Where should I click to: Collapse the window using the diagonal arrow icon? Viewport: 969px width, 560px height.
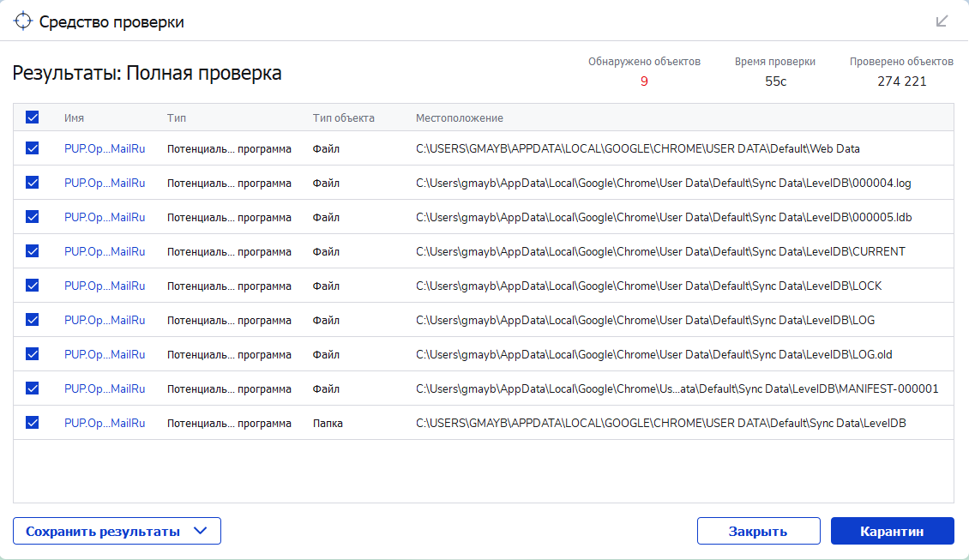[942, 21]
